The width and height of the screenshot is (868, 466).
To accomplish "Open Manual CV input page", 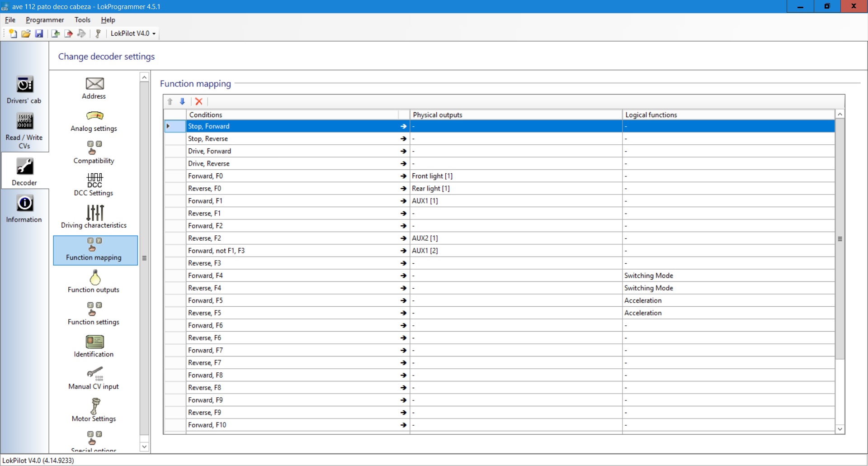I will coord(94,379).
